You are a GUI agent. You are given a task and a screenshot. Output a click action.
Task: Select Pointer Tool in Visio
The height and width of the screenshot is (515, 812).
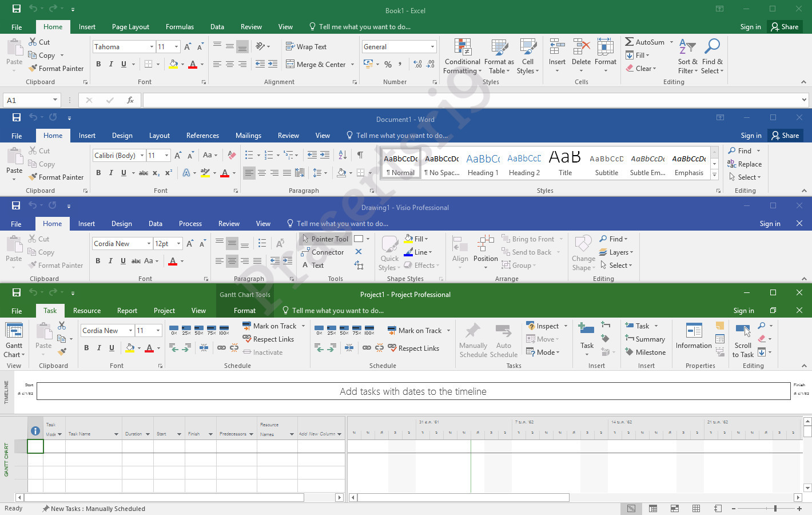(325, 239)
